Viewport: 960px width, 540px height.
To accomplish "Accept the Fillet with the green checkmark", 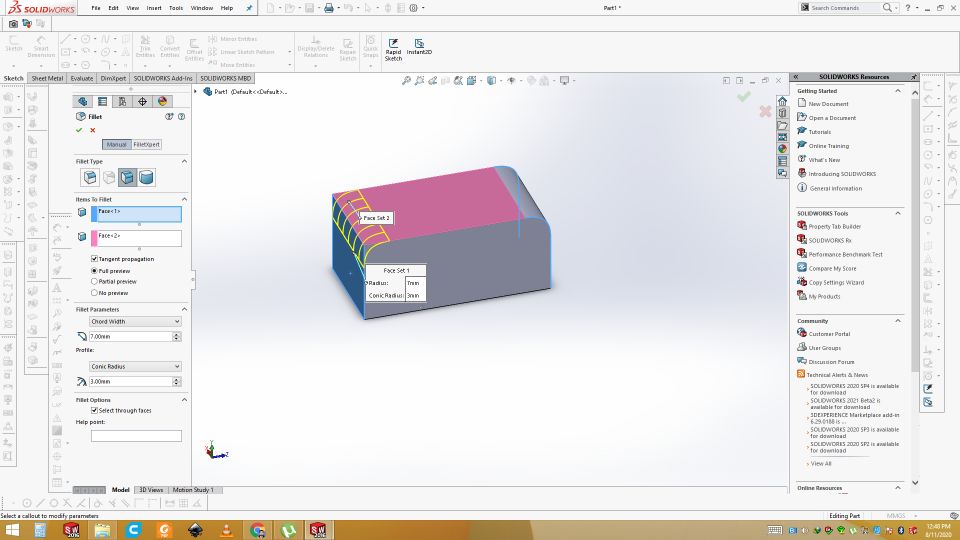I will pos(79,130).
